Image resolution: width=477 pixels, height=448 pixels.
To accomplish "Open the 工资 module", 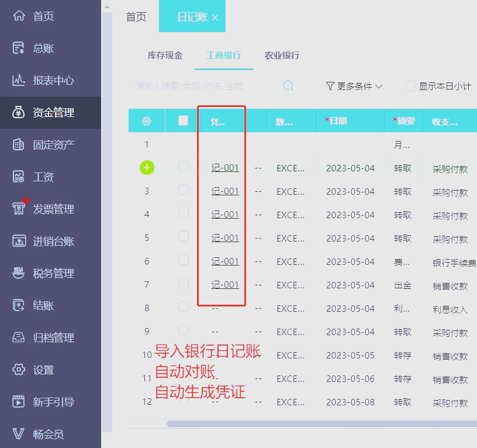I will (x=35, y=176).
